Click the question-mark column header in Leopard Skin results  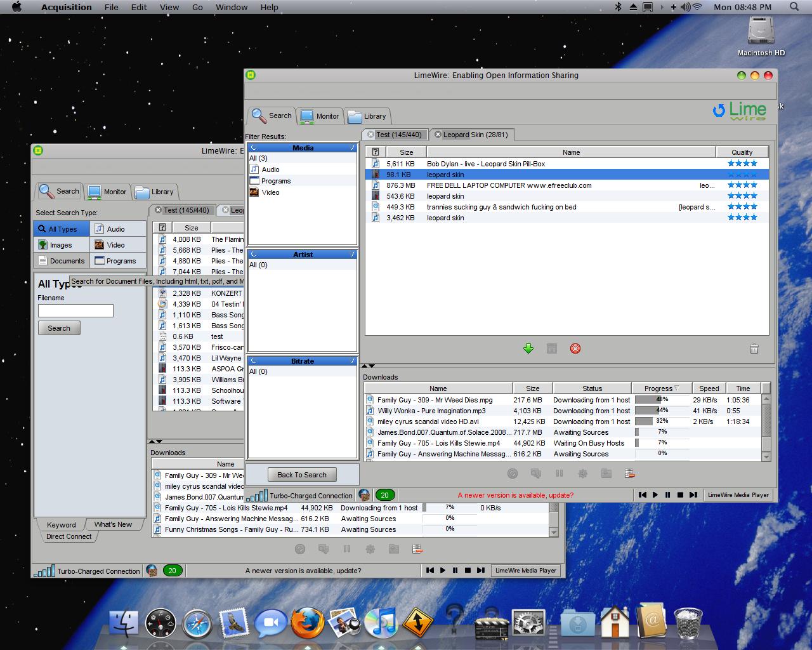(376, 152)
